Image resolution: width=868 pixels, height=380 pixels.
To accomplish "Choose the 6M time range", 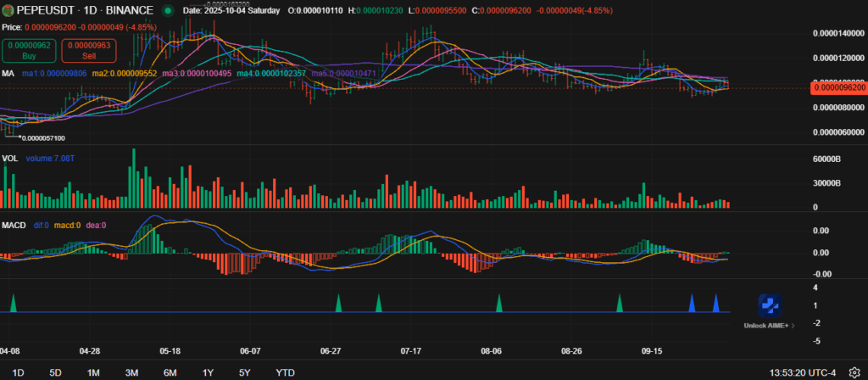I will click(x=170, y=372).
